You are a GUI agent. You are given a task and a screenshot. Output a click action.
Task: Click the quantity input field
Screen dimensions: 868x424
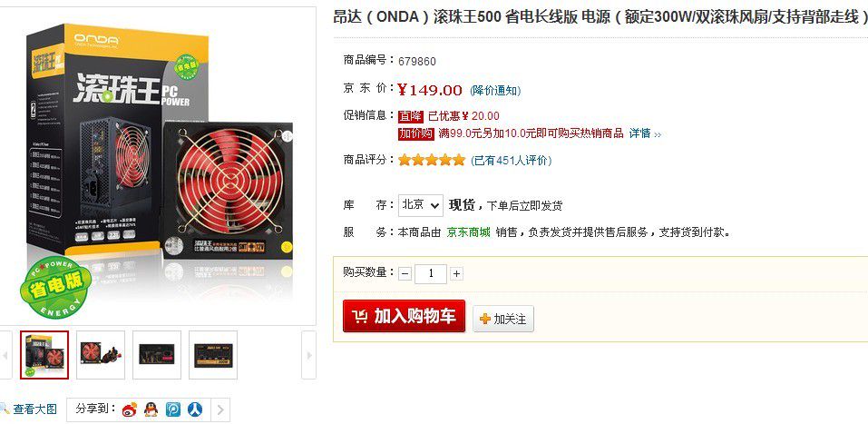[x=431, y=274]
